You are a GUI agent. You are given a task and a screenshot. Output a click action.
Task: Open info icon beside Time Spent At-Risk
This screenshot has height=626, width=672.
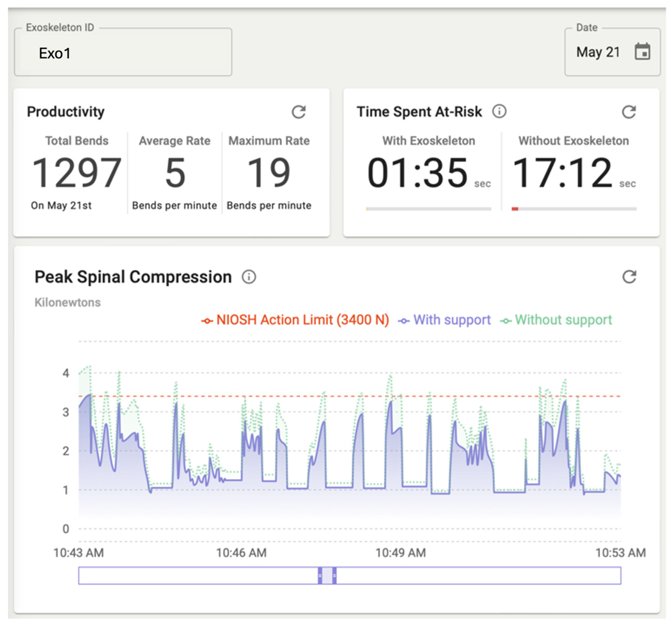[499, 111]
